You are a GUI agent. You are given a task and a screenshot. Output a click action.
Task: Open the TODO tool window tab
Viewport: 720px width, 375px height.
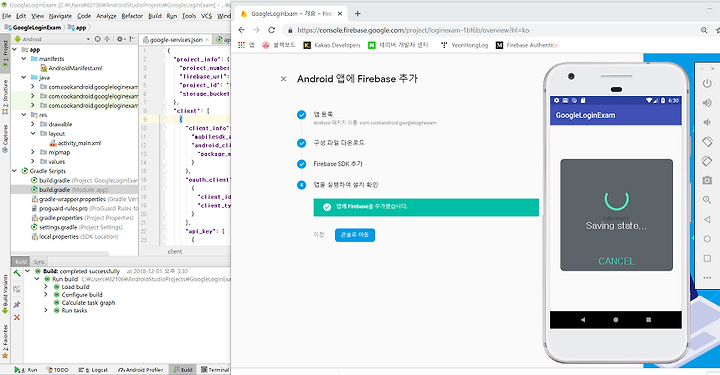[57, 369]
